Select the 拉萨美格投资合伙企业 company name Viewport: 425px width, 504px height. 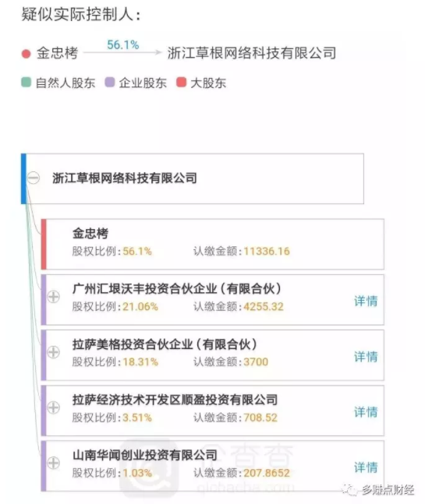pos(165,344)
